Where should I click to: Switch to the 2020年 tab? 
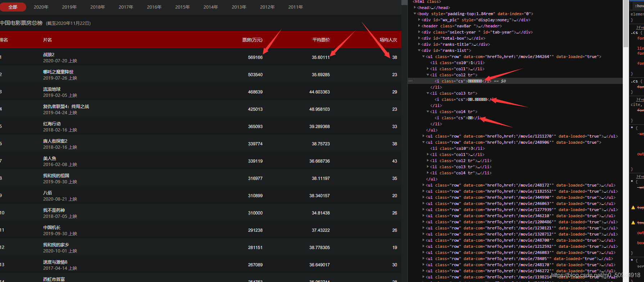point(41,7)
